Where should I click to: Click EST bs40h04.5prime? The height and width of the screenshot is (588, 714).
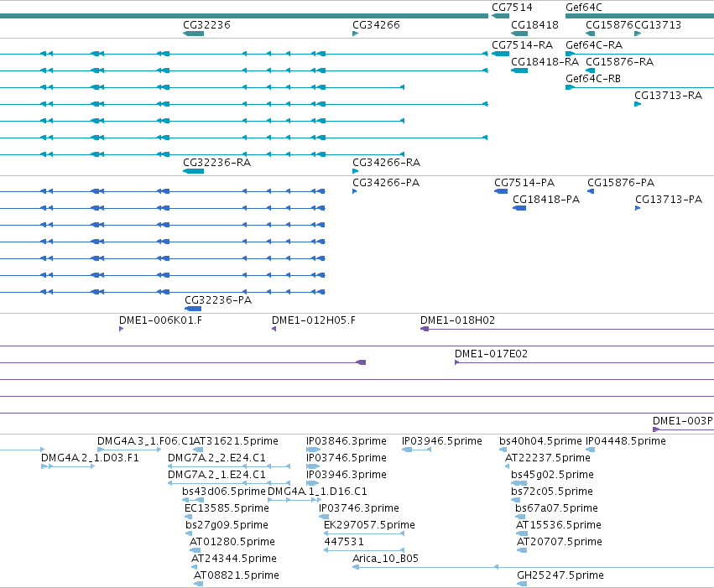tap(540, 441)
